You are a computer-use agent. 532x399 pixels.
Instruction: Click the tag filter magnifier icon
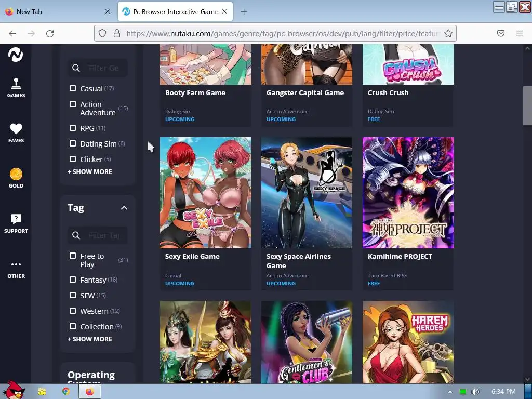[76, 235]
